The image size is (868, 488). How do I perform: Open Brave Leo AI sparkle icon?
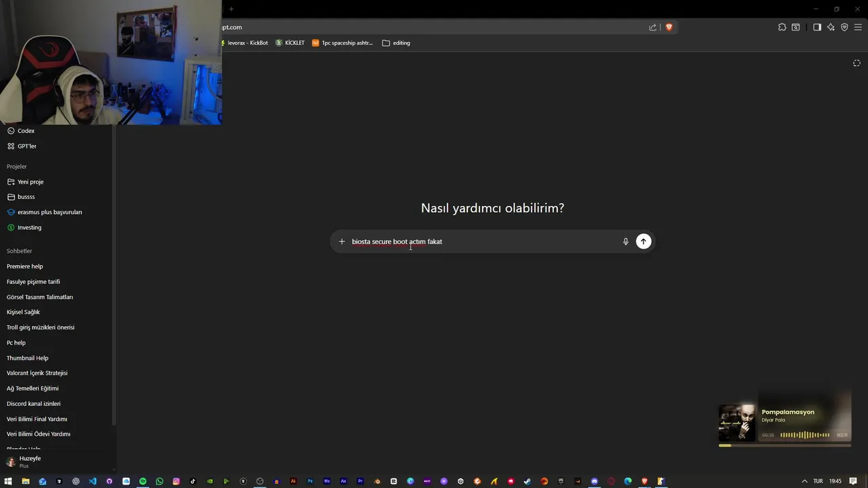pyautogui.click(x=831, y=27)
